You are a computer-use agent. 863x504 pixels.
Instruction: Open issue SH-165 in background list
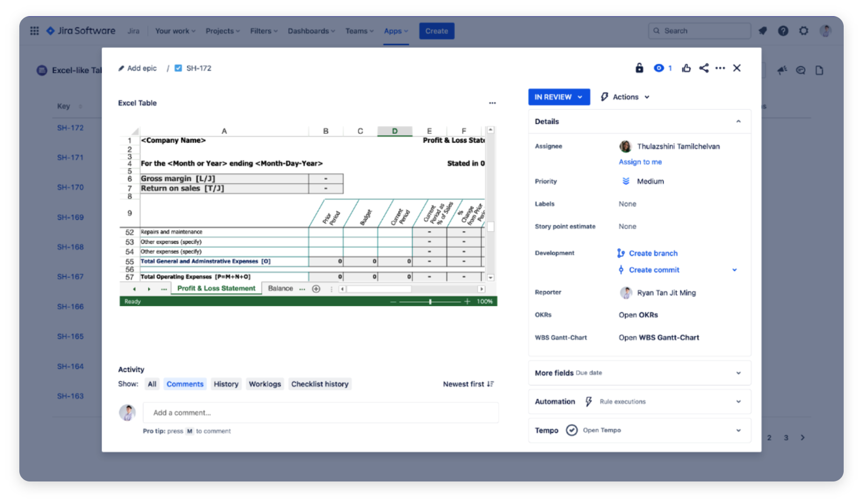[x=70, y=336]
